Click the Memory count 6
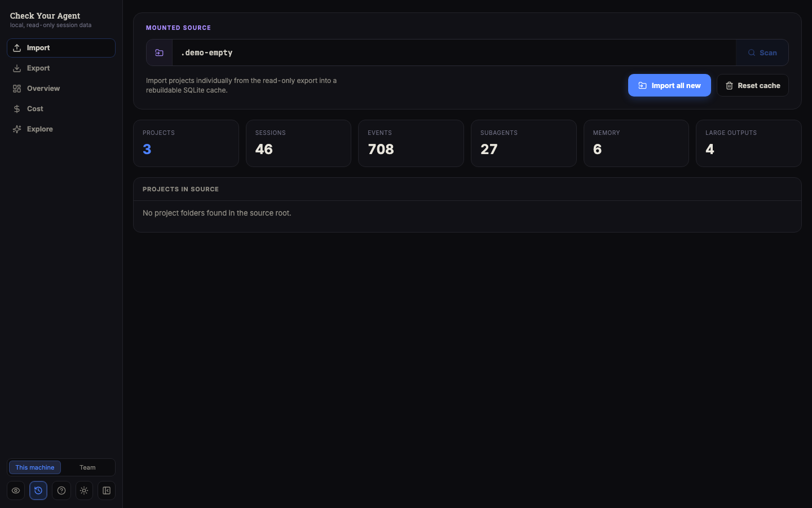812x508 pixels. (598, 149)
